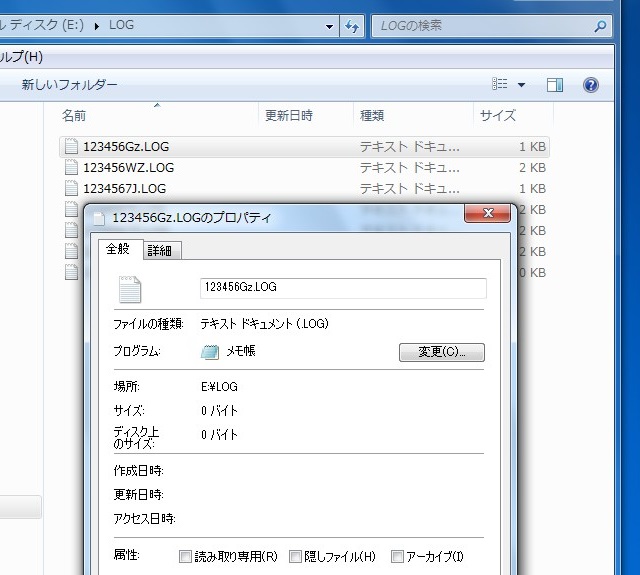The height and width of the screenshot is (575, 640).
Task: Select the 全般 tab
Action: pyautogui.click(x=118, y=249)
